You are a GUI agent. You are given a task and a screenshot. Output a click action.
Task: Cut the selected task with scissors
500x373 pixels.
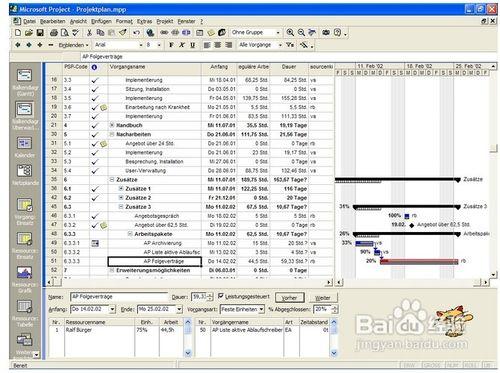coord(89,33)
